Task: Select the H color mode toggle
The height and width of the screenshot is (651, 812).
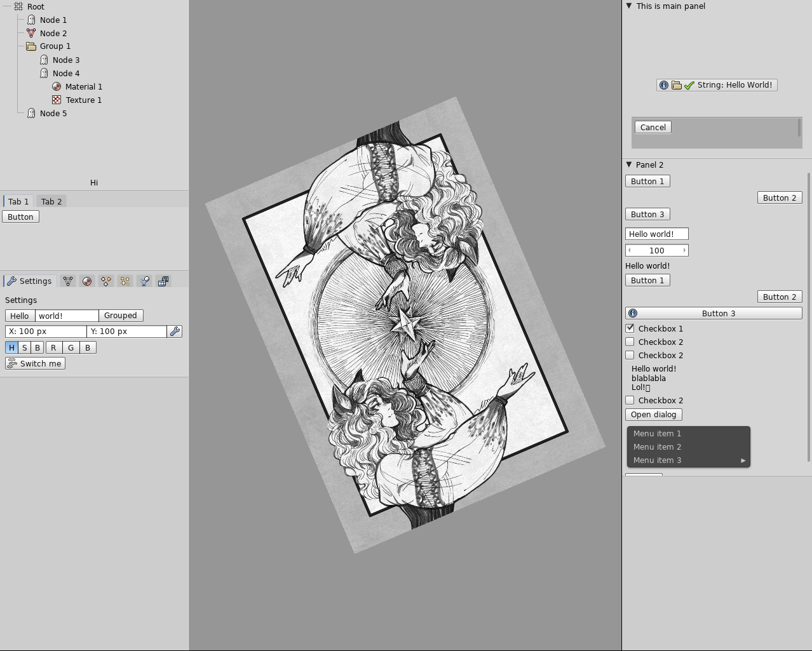Action: tap(11, 347)
